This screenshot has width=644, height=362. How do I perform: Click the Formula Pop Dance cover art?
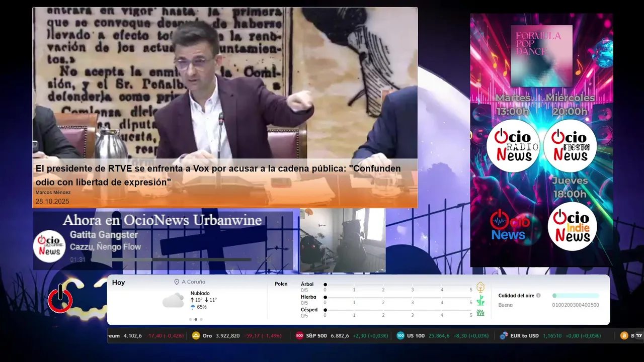(541, 56)
